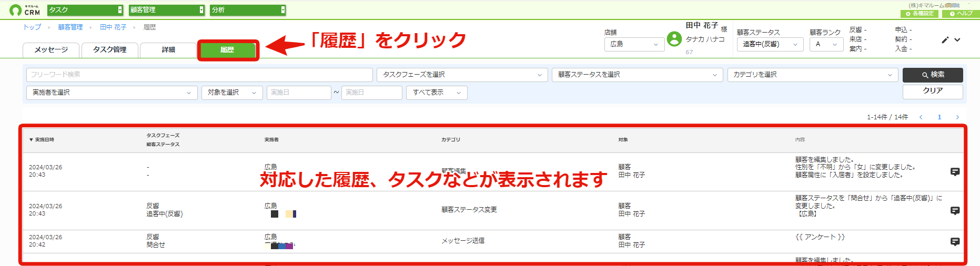Open comment icon on メッセージ送信 row
This screenshot has height=266, width=980.
955,242
